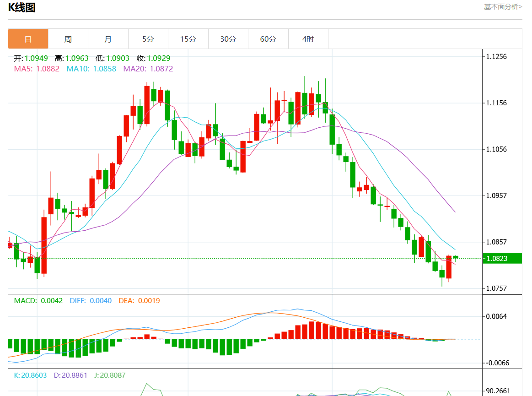Click the green 1.0823 current price tag
The width and height of the screenshot is (532, 396).
[x=502, y=258]
